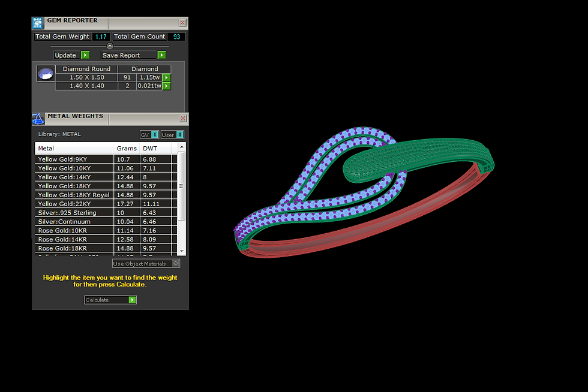The width and height of the screenshot is (588, 392).
Task: Click the Metal Weights scale icon
Action: [38, 119]
